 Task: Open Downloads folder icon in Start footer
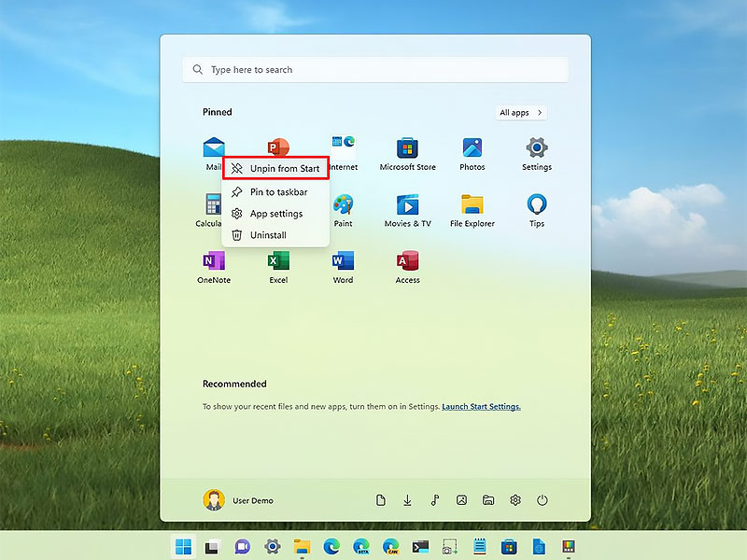click(x=407, y=500)
